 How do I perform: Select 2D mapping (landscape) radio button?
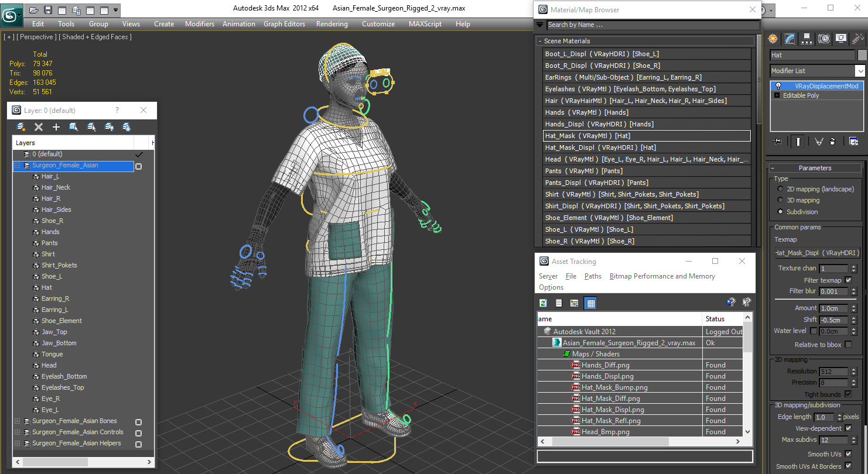point(780,189)
